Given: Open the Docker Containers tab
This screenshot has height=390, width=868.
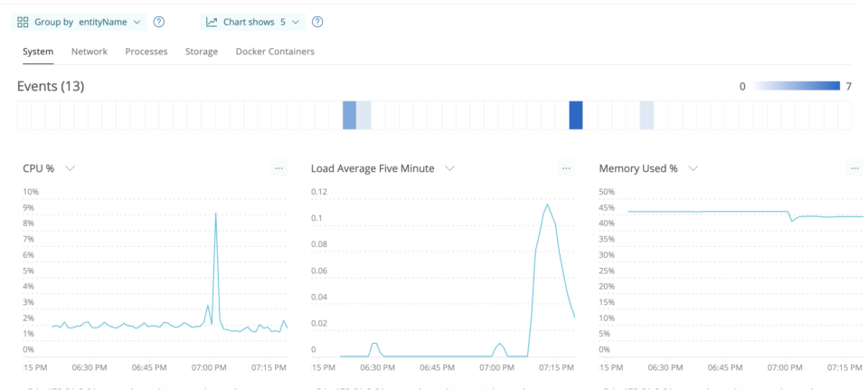Looking at the screenshot, I should [275, 52].
